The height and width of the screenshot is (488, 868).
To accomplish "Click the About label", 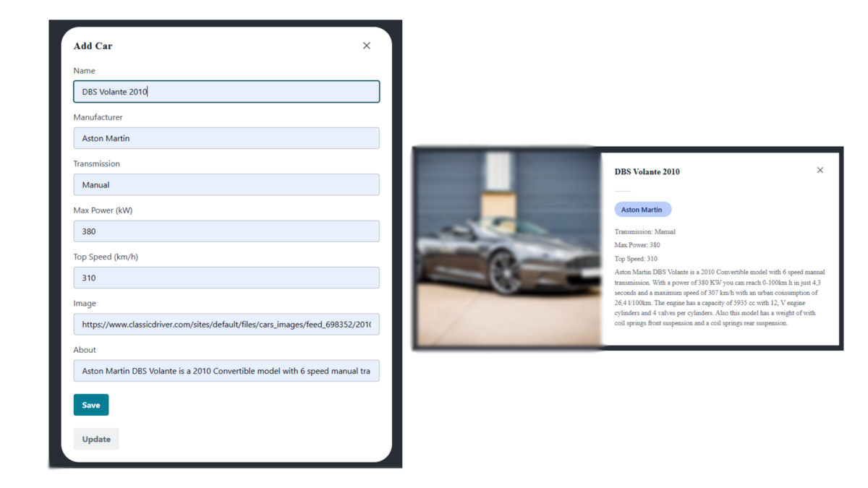I will 85,350.
